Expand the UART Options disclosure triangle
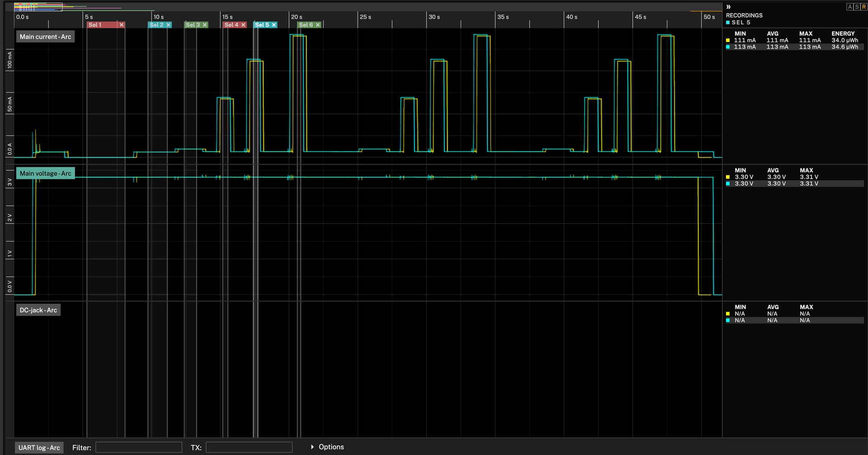The width and height of the screenshot is (868, 455). [312, 447]
